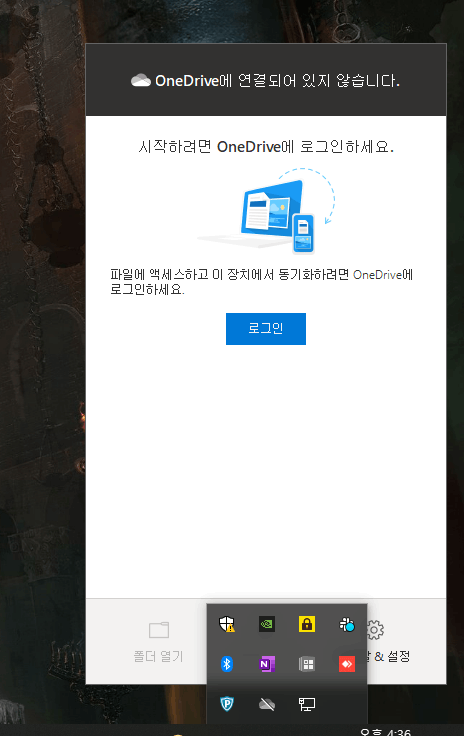The image size is (464, 736).
Task: Click the OneDrive cloud logo in header
Action: [x=141, y=81]
